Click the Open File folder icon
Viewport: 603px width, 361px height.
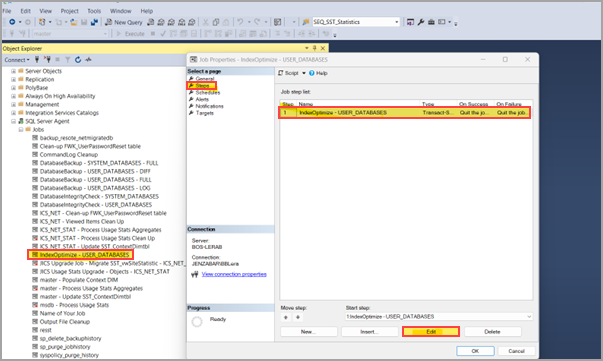tap(73, 22)
